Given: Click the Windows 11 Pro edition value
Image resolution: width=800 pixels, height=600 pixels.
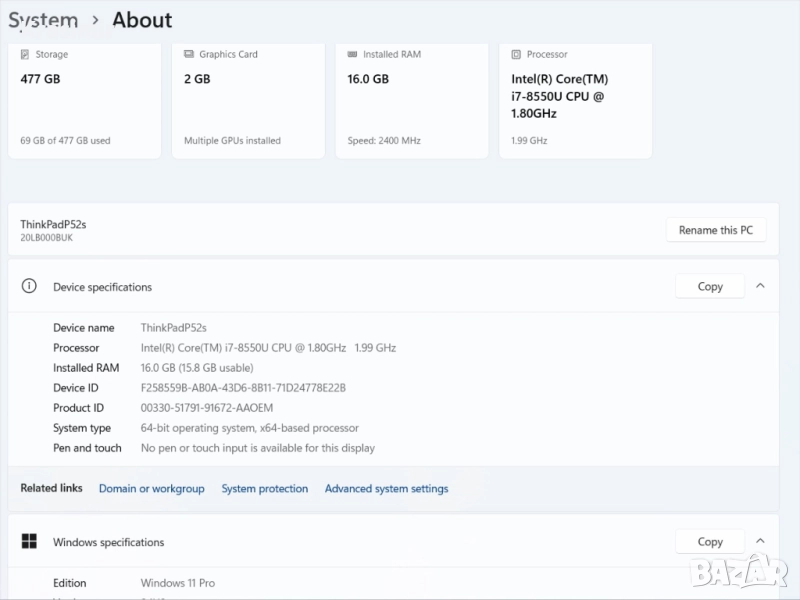Looking at the screenshot, I should click(178, 583).
